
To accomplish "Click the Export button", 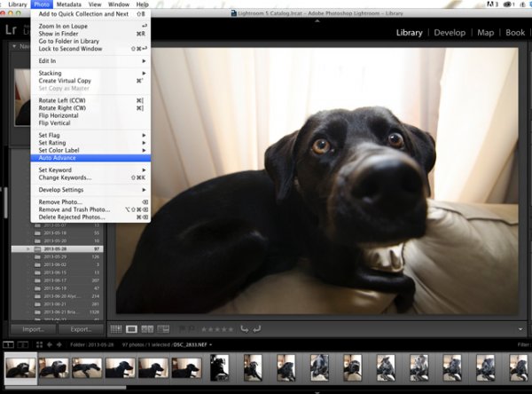I will point(81,329).
